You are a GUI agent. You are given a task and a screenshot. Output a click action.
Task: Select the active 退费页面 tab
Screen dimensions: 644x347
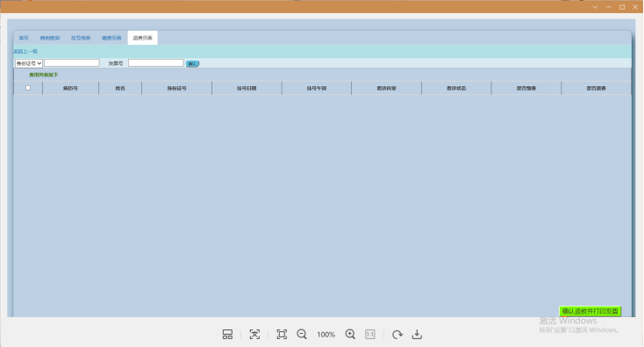pos(142,38)
